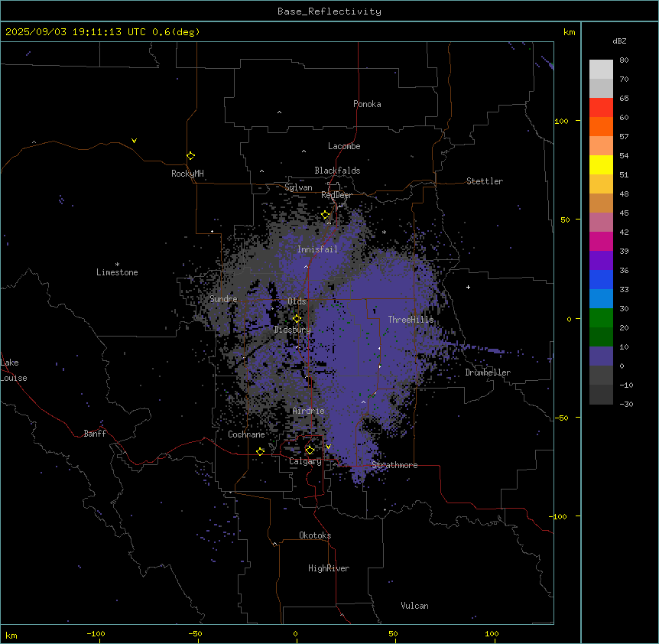Click the Limestone label

[x=117, y=272]
